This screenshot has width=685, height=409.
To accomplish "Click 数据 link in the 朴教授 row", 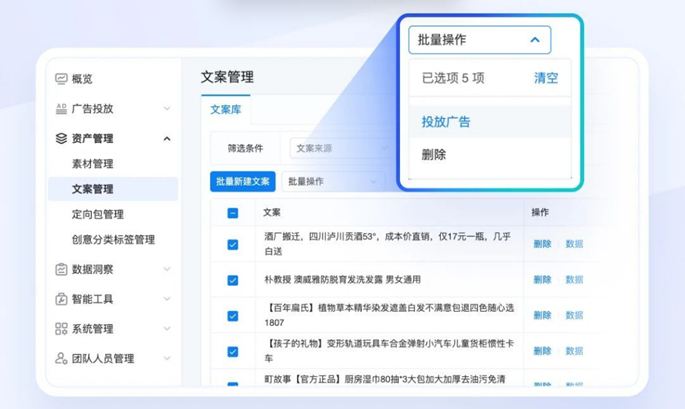I will tap(574, 280).
